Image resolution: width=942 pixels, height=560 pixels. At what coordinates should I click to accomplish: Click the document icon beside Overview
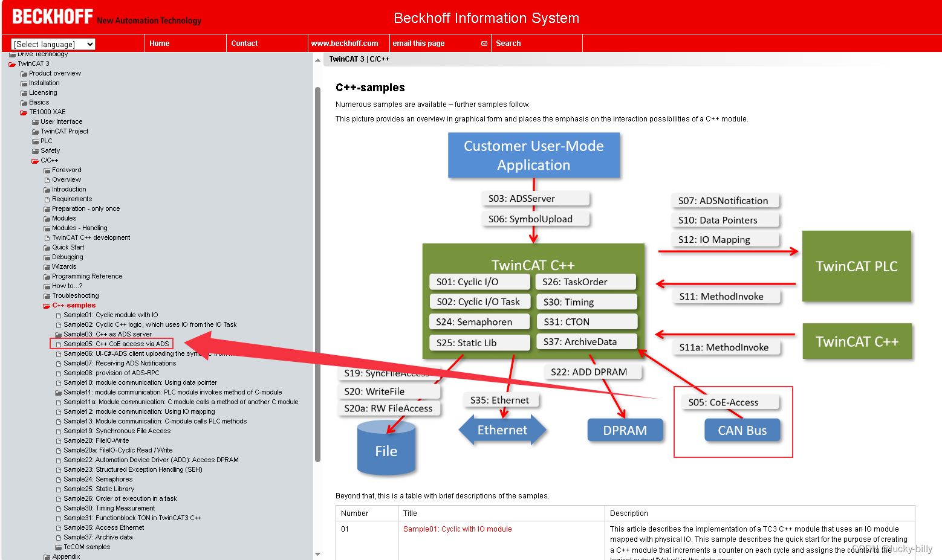pyautogui.click(x=47, y=179)
